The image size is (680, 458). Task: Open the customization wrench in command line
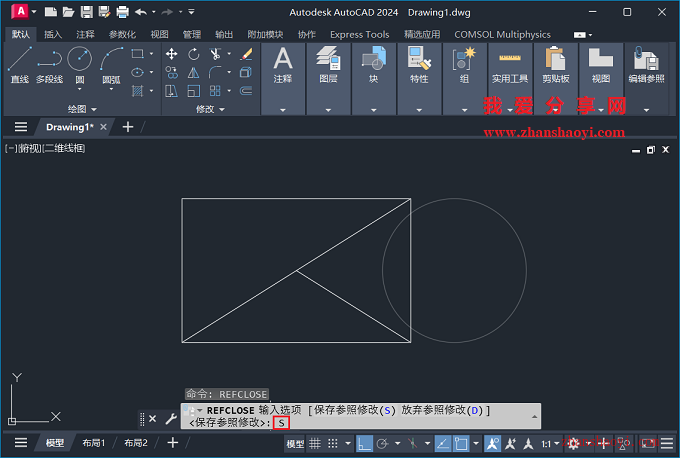coord(171,419)
